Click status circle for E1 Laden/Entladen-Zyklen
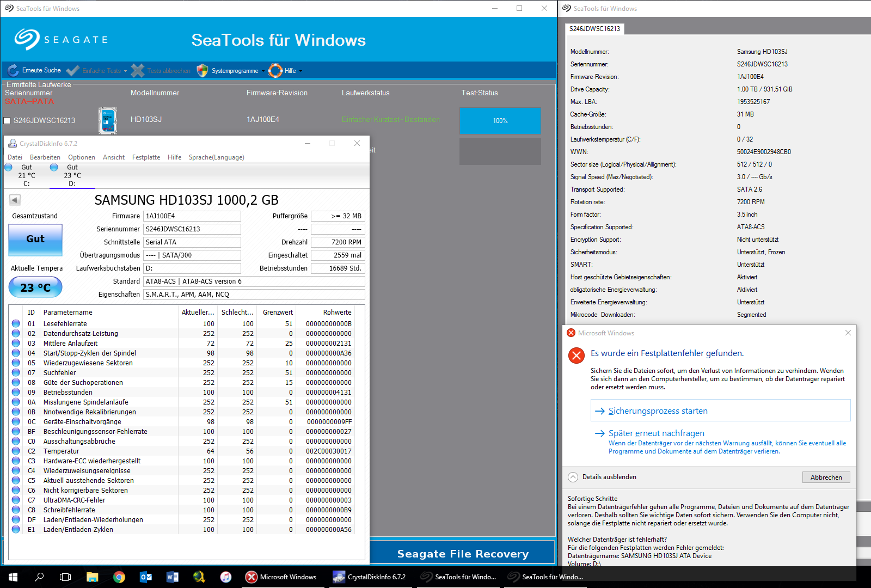The width and height of the screenshot is (871, 588). [16, 529]
